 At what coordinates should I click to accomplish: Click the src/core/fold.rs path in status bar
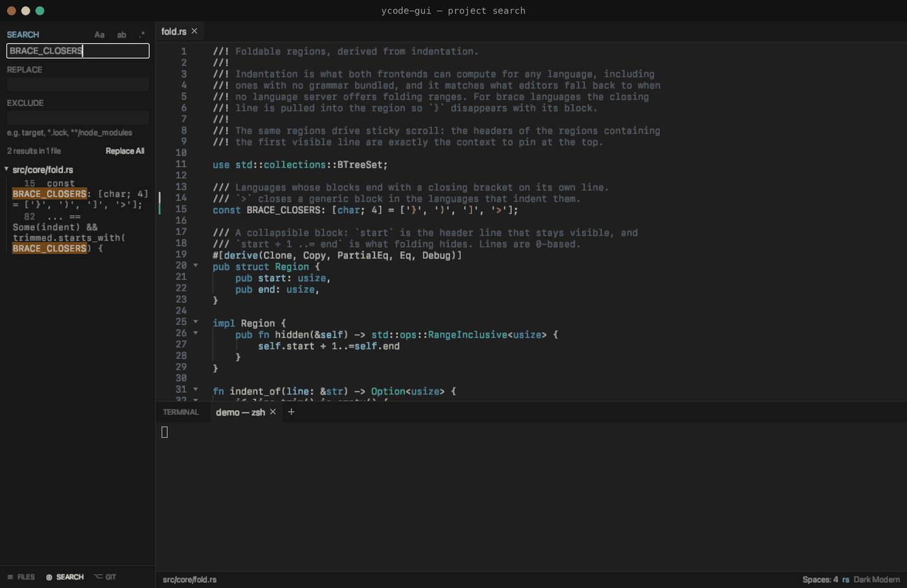coord(189,580)
